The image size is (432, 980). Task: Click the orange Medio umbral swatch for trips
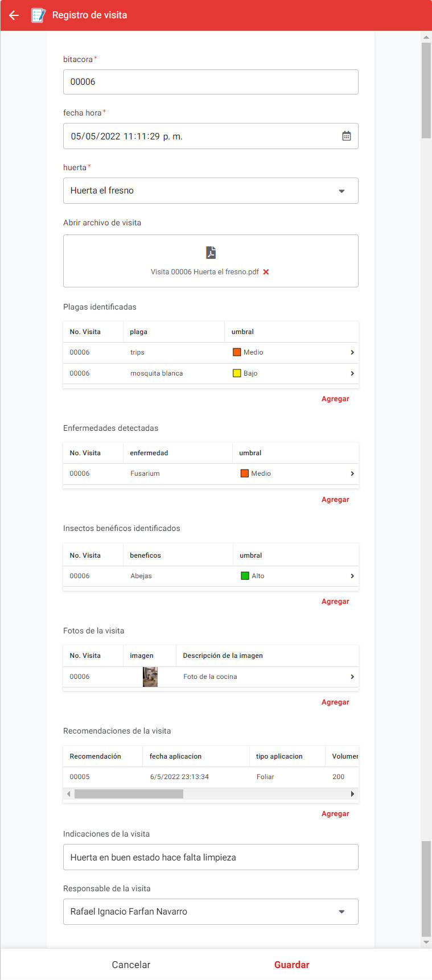(237, 352)
